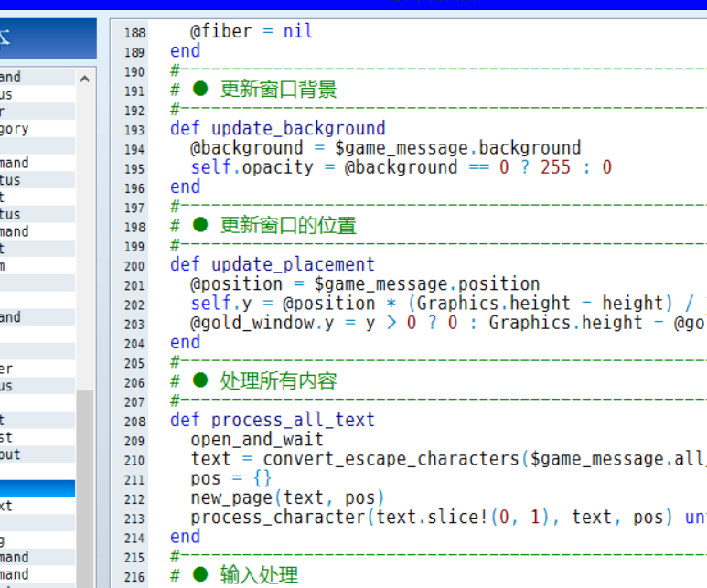Viewport: 707px width, 588px height.
Task: Select the script entry ending in "xt"
Action: click(37, 506)
